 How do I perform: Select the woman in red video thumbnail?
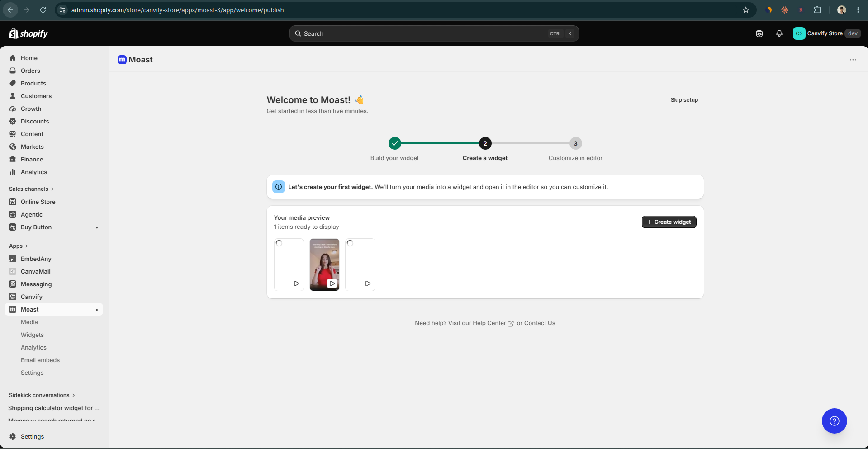pos(324,265)
